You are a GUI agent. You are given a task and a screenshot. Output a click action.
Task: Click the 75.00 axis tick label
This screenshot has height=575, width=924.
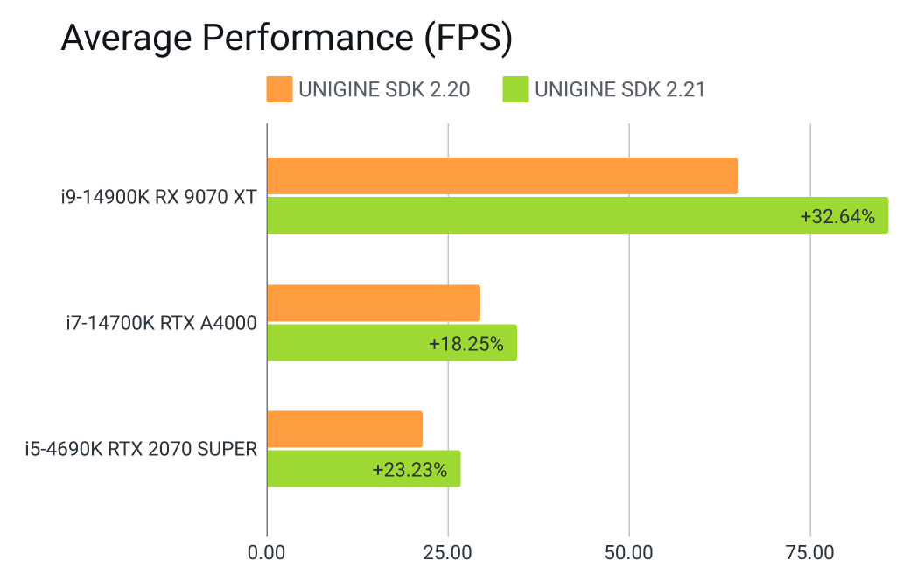pos(810,553)
